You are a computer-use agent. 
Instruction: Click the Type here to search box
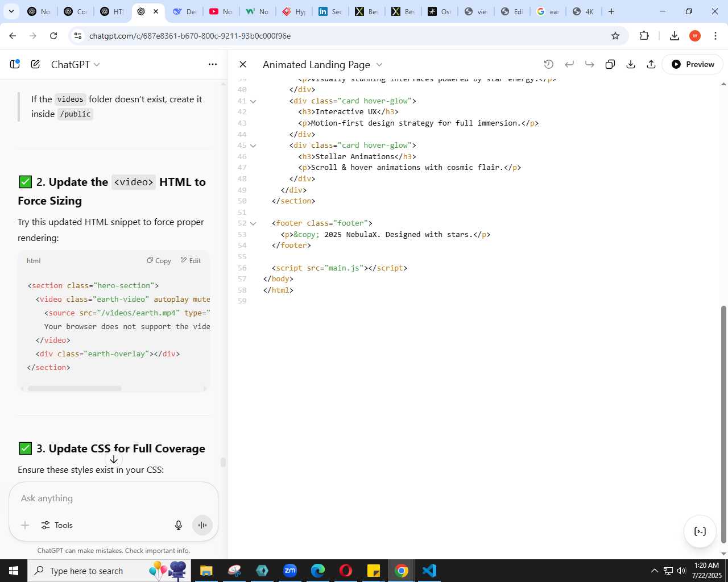(108, 571)
